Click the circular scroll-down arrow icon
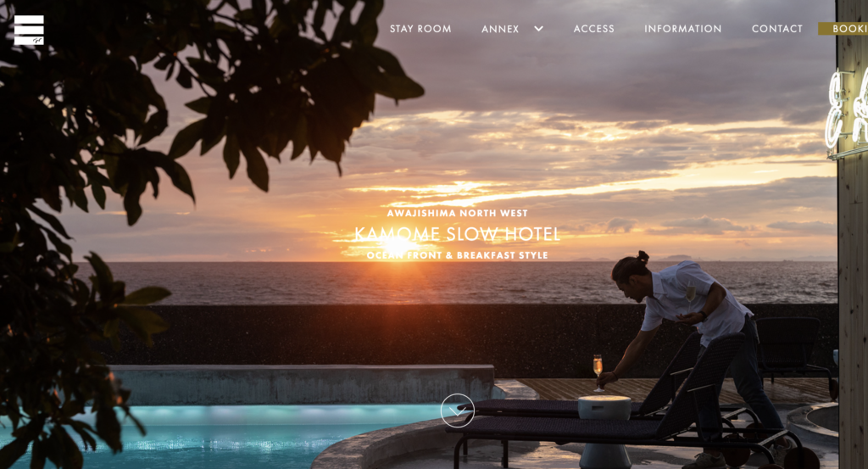Image resolution: width=868 pixels, height=469 pixels. pyautogui.click(x=457, y=410)
